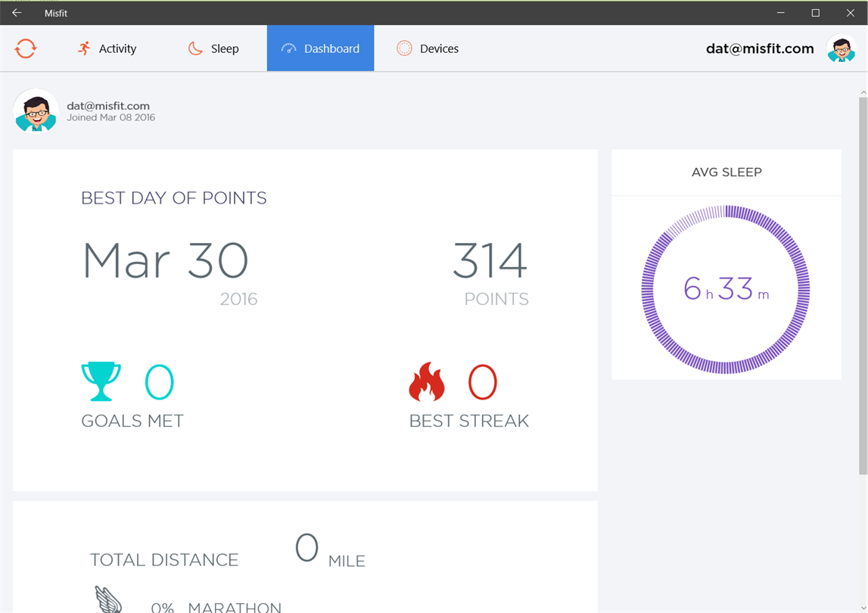Select the Dashboard tab
This screenshot has height=613, width=868.
(x=321, y=48)
